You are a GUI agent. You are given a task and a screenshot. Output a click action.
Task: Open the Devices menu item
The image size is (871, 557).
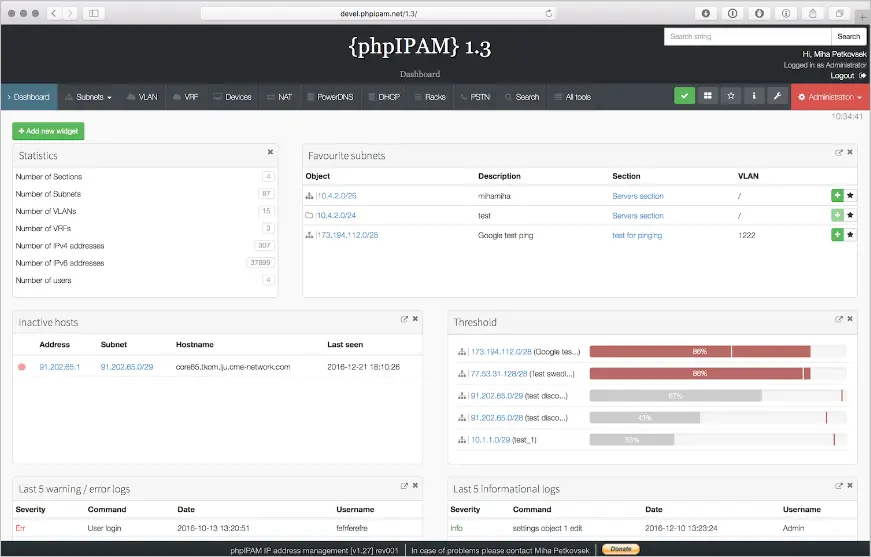(232, 97)
